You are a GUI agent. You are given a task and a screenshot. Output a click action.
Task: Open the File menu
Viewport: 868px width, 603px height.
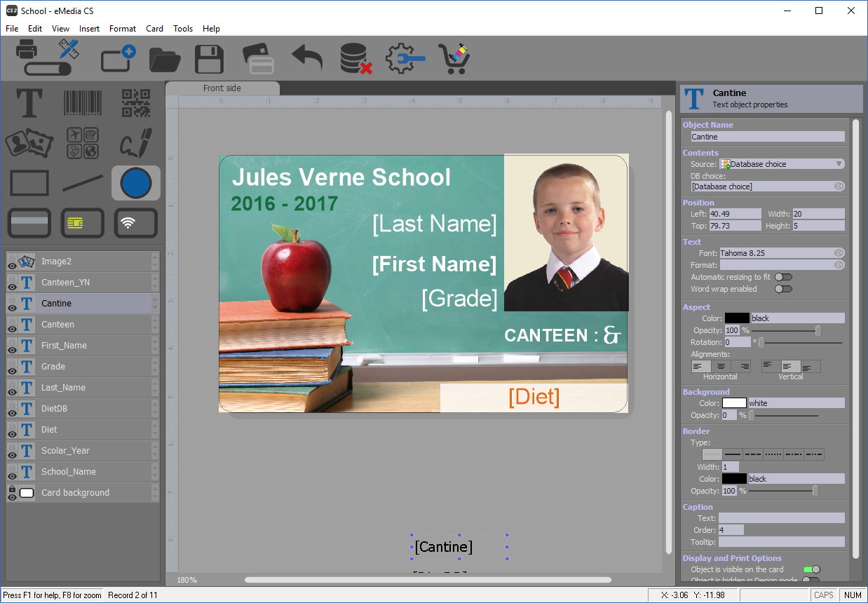[x=12, y=29]
